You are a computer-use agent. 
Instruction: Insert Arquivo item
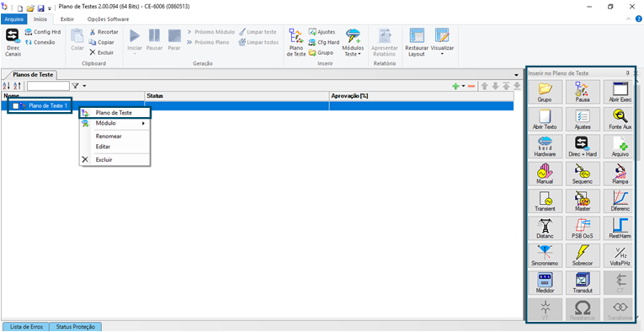click(x=620, y=147)
